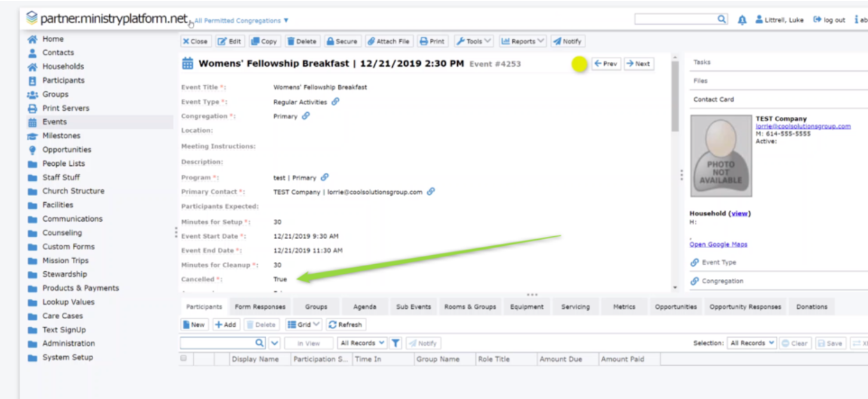Expand the Tools dropdown menu
The image size is (868, 399).
[x=474, y=41]
